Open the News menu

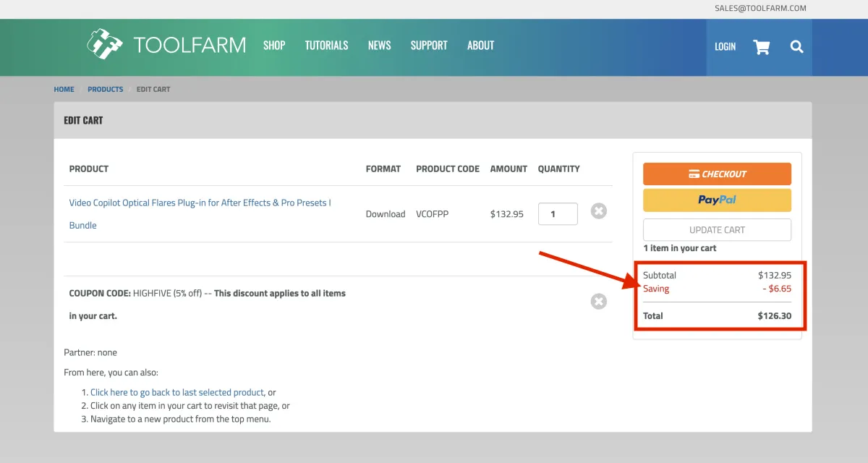[380, 46]
